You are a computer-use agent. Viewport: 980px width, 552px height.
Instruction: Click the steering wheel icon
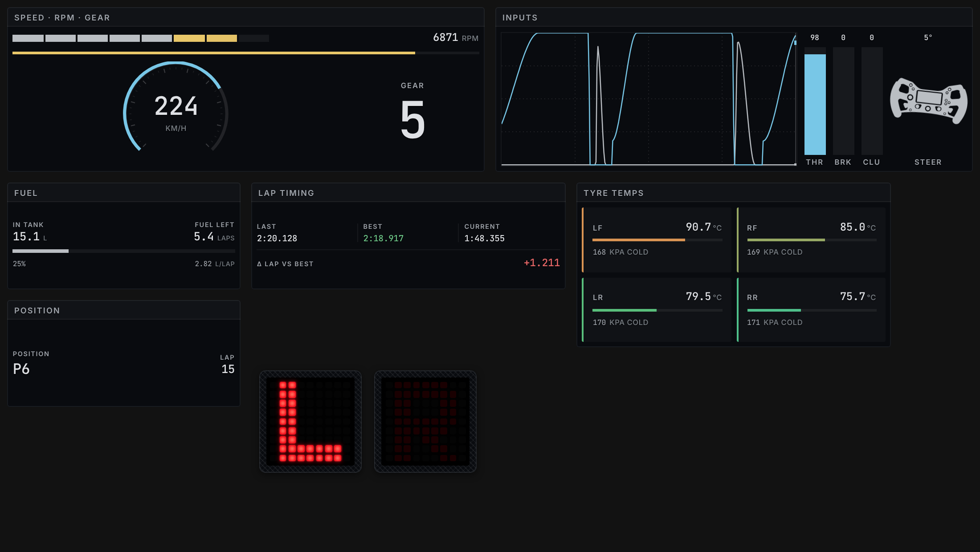click(928, 101)
